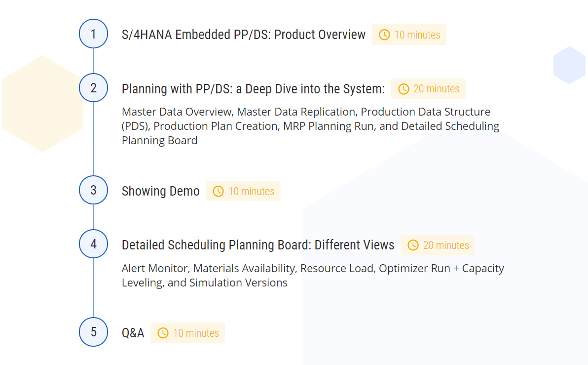Select step circle number 3
Viewport: 588px width, 365px height.
tap(93, 190)
